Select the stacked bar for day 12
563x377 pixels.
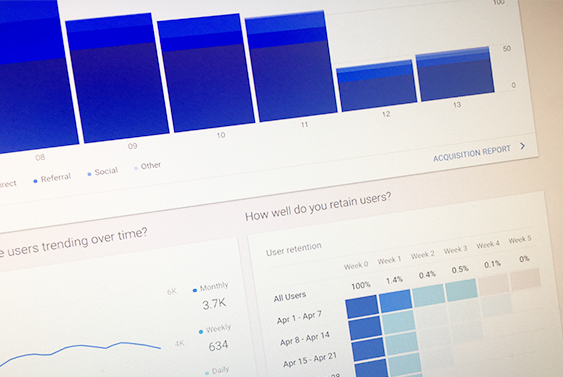tap(376, 86)
